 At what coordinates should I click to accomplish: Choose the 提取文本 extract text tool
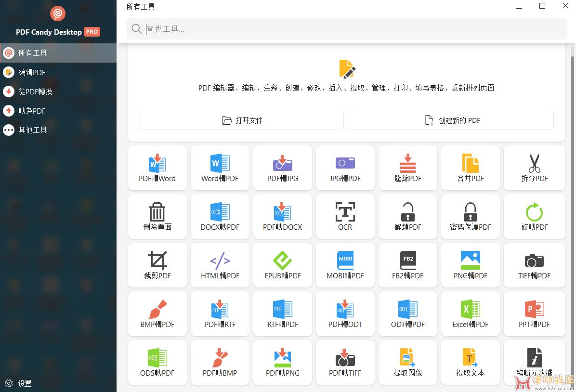pos(470,362)
